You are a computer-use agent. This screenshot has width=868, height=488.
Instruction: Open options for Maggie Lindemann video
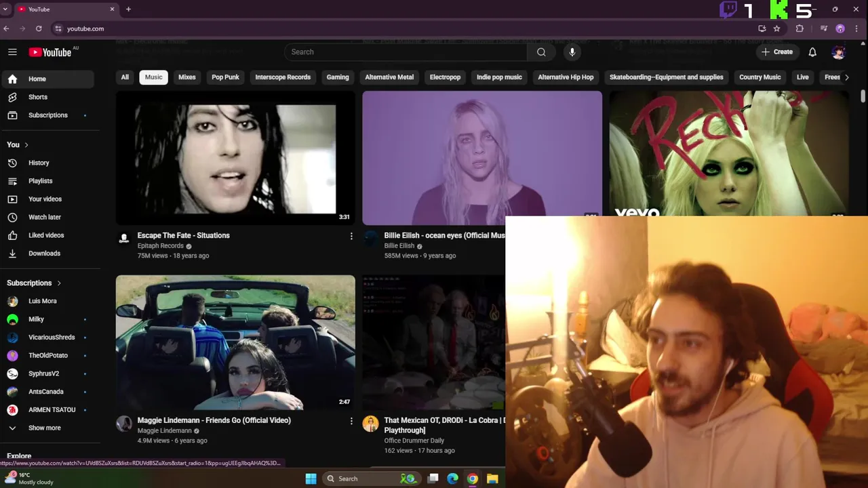click(x=351, y=421)
